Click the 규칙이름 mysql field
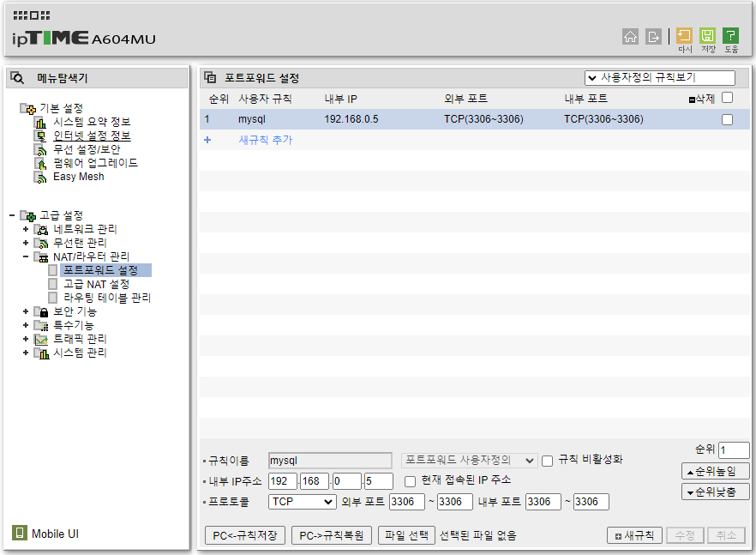The image size is (756, 555). coord(330,461)
